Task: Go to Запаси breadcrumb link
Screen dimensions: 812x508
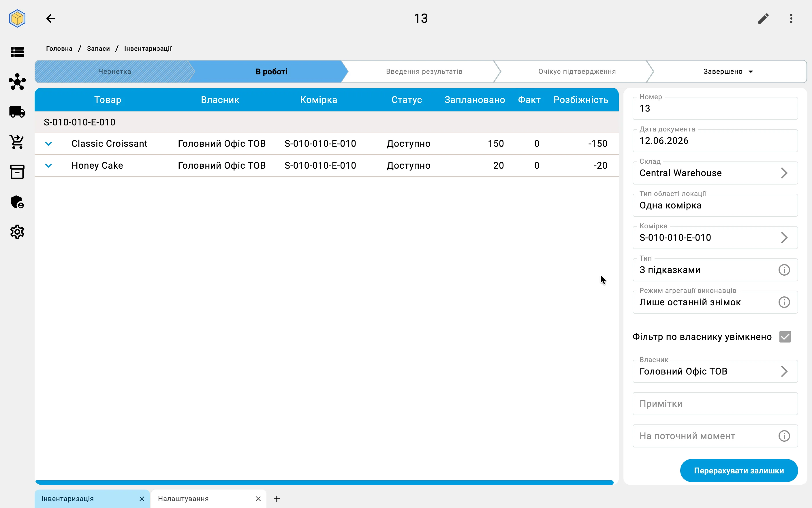Action: tap(98, 49)
